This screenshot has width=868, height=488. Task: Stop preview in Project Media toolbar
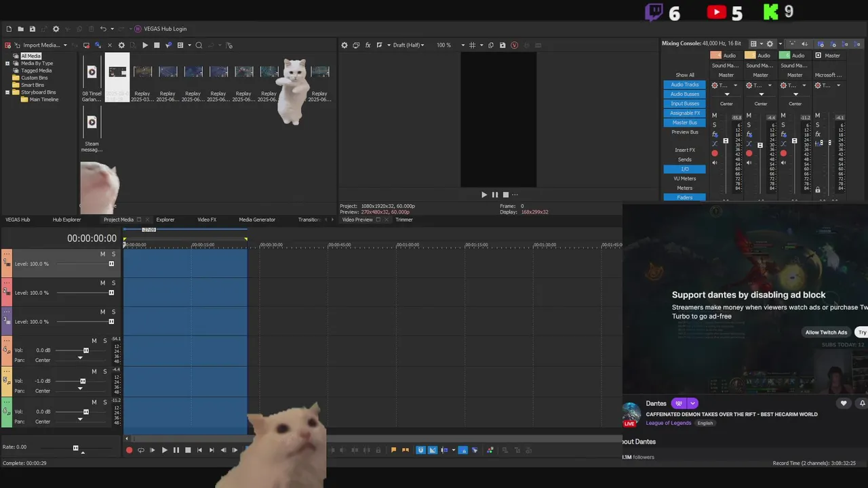tap(157, 45)
